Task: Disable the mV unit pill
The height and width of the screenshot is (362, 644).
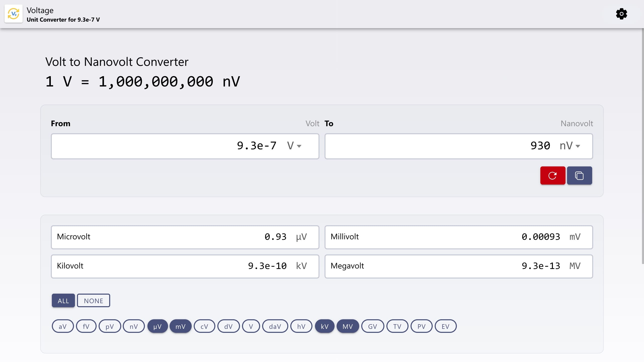Action: pos(181,326)
